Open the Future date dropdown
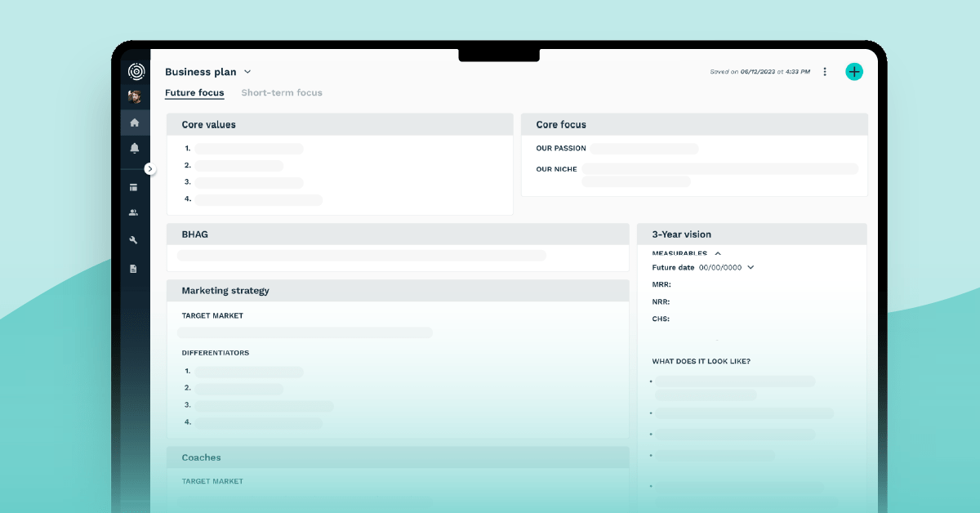The image size is (980, 513). pos(751,267)
